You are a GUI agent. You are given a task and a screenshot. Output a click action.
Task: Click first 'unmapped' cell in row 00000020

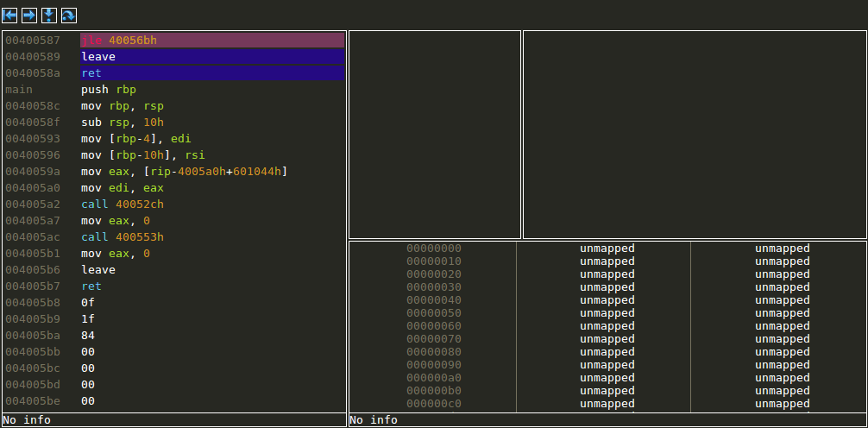tap(607, 274)
